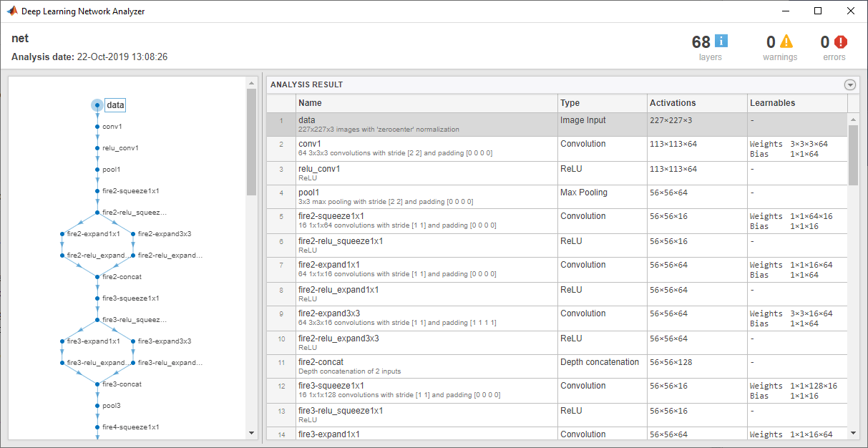Select the conv1 node in graph
The height and width of the screenshot is (448, 868).
(112, 127)
